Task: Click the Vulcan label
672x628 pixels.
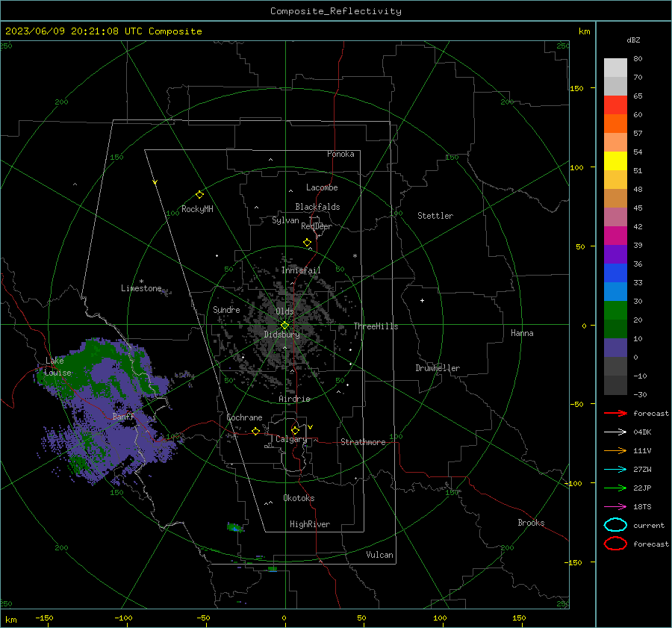Action: [379, 555]
